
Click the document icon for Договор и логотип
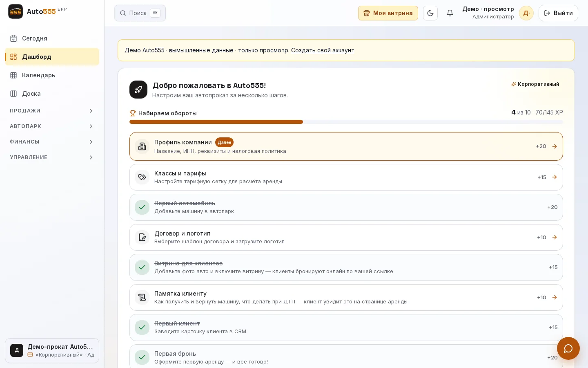pyautogui.click(x=142, y=237)
